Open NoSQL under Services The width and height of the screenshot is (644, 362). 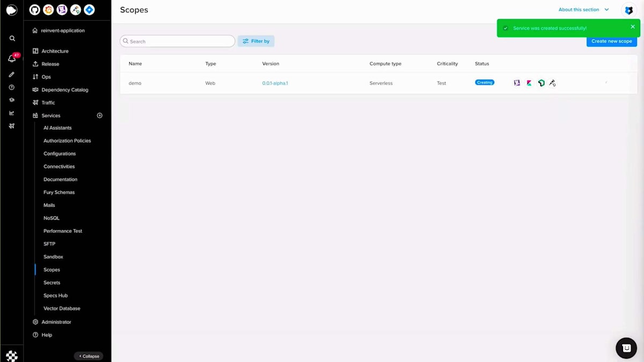(x=52, y=218)
